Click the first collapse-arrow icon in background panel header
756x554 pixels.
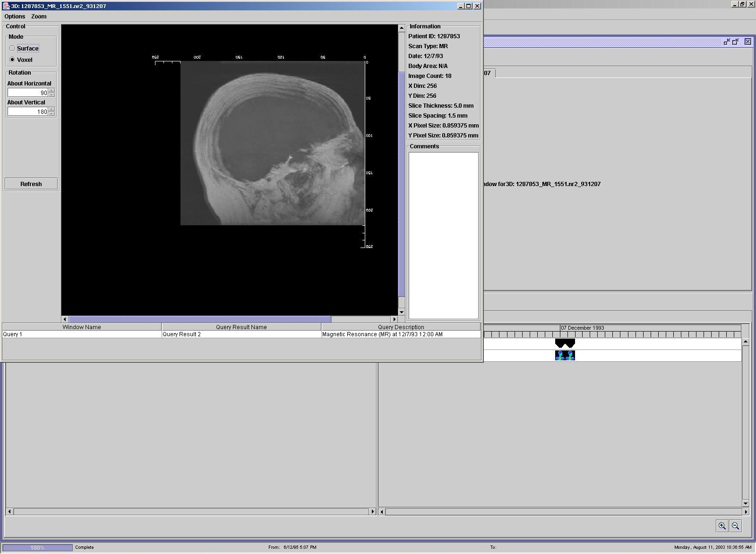point(727,42)
